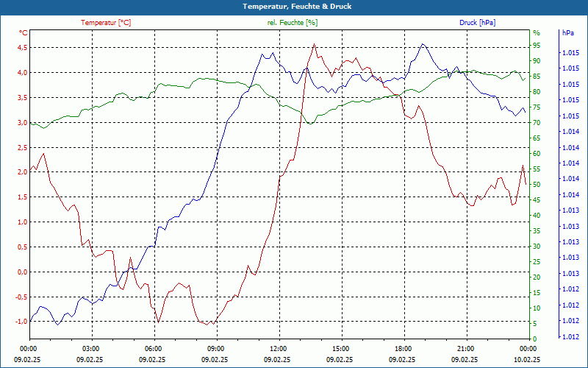The image size is (588, 368).
Task: Click the "3,0" temperature axis value
Action: (x=23, y=123)
